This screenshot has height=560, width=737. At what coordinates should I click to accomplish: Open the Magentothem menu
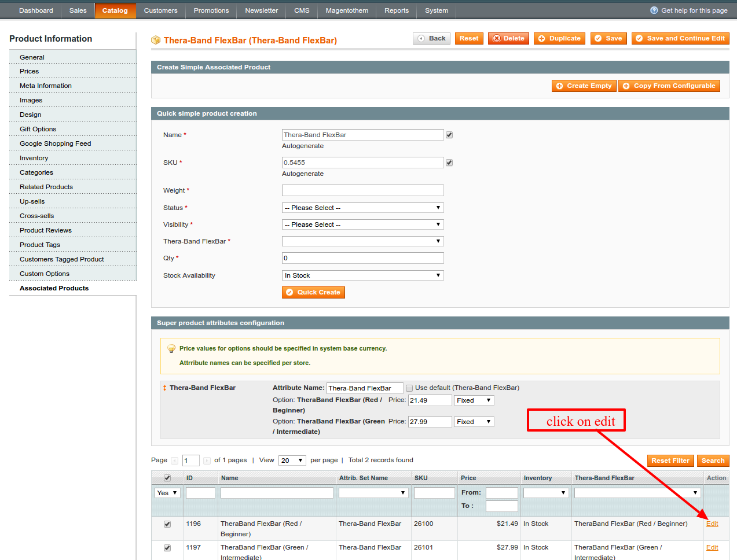coord(347,10)
